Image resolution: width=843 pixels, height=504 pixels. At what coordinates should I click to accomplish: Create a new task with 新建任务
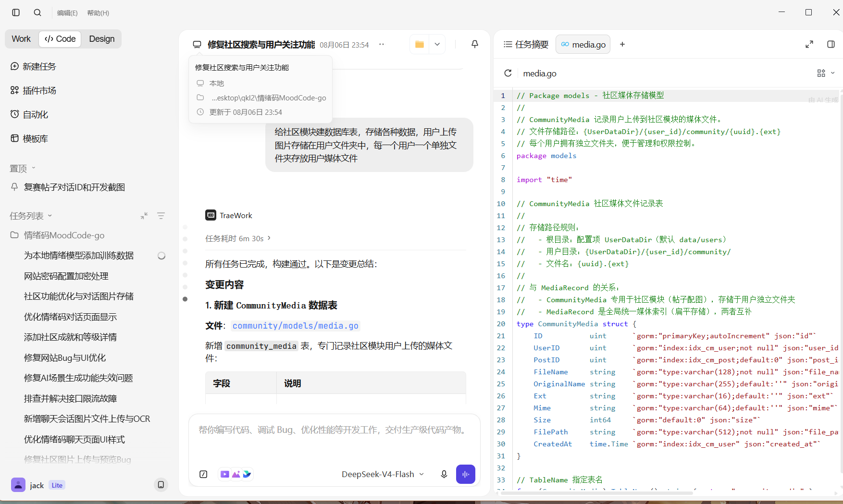point(34,66)
